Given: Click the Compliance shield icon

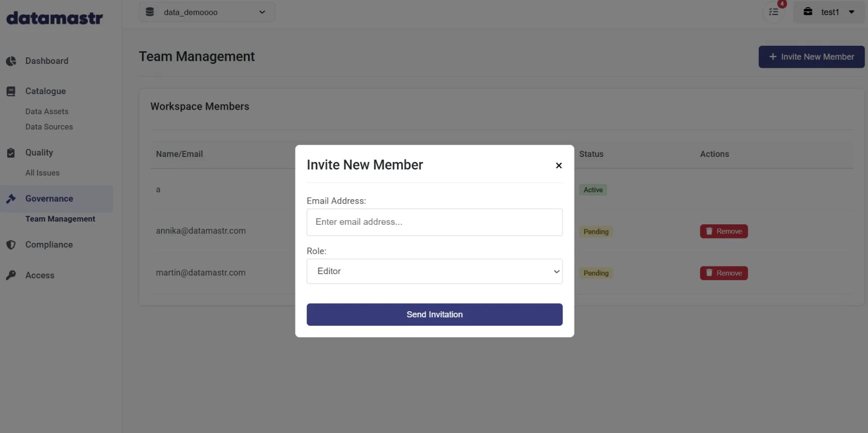Looking at the screenshot, I should point(11,245).
